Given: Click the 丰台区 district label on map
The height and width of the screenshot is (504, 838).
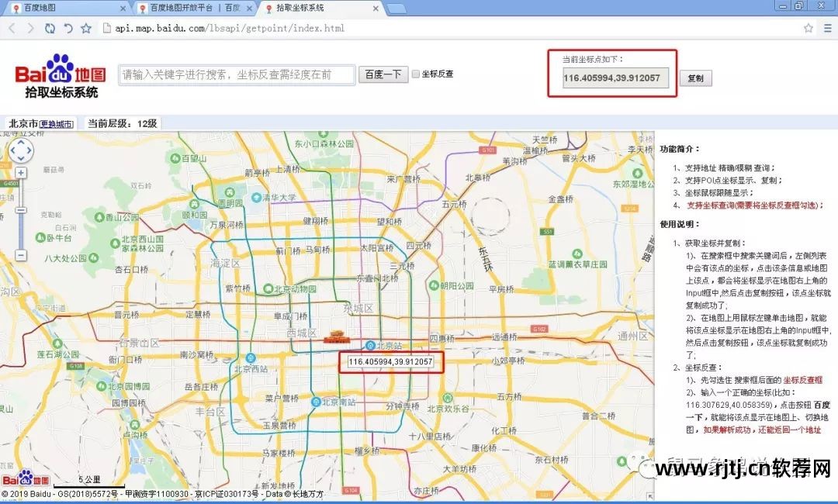Looking at the screenshot, I should pos(210,412).
